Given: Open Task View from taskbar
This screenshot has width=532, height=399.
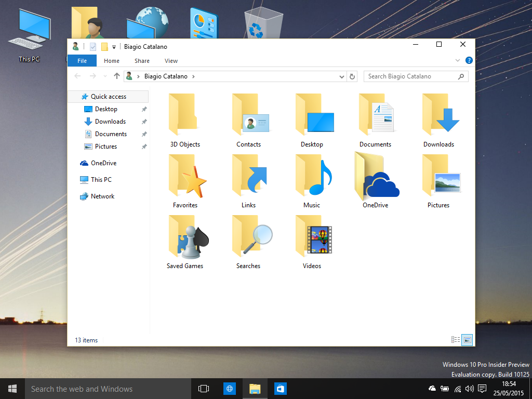Looking at the screenshot, I should [x=204, y=389].
